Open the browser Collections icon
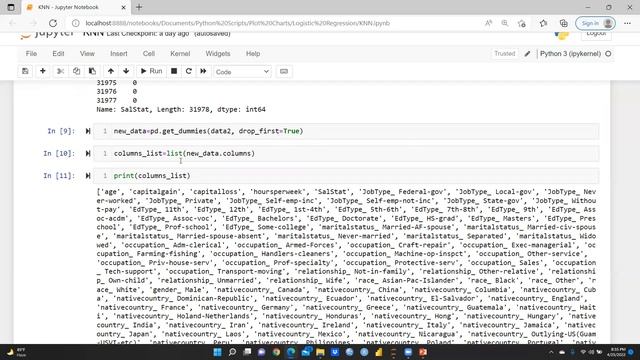Screen dimensions: 640x360 (x=563, y=23)
